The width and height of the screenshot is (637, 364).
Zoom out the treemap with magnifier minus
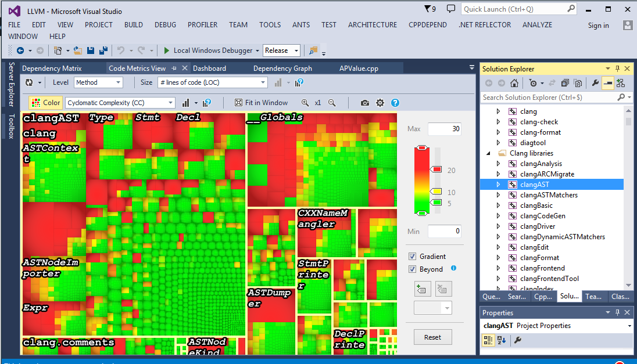pos(332,103)
